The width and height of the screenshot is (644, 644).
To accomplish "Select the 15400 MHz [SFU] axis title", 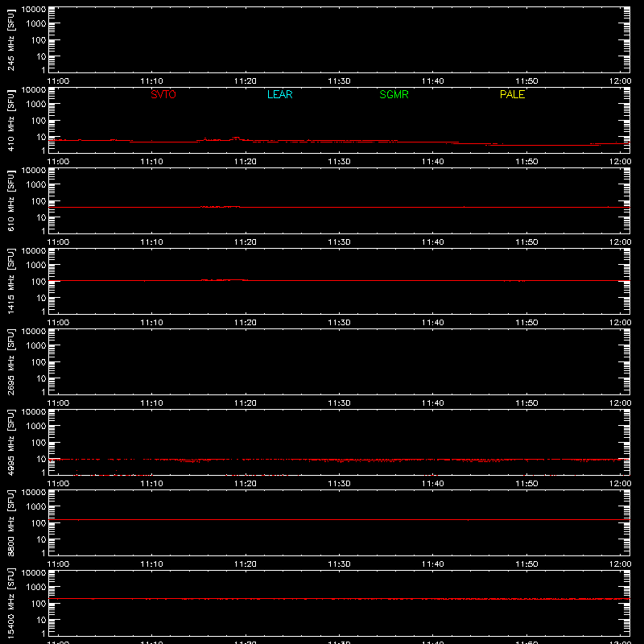I will (x=10, y=603).
